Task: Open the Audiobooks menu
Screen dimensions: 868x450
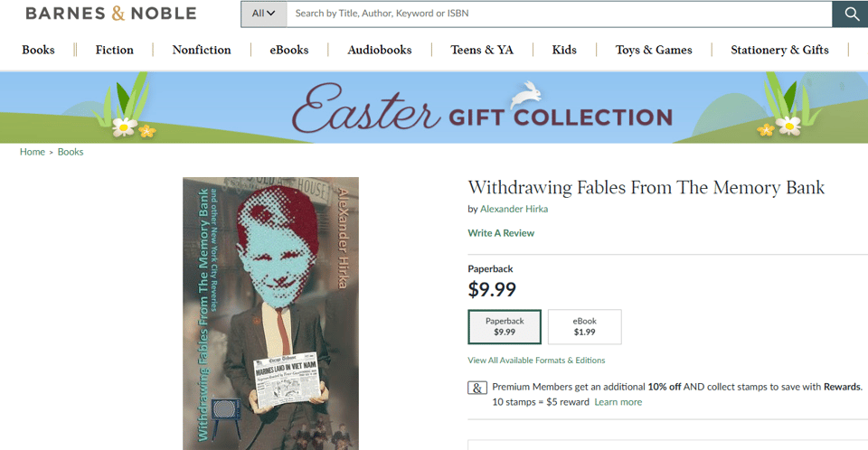Action: coord(380,50)
